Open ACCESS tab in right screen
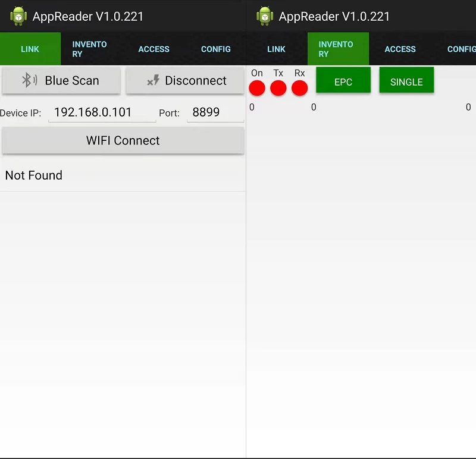Viewport: 476px width, 459px height. pyautogui.click(x=400, y=49)
